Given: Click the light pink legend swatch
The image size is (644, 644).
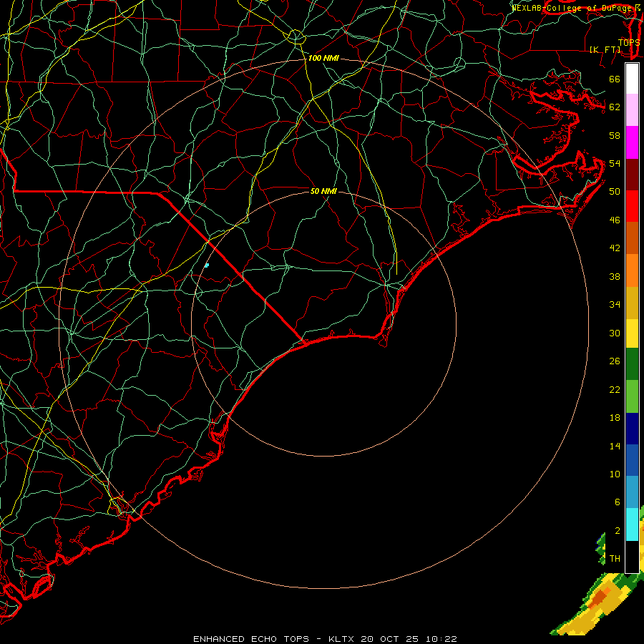Looking at the screenshot, I should coord(632,110).
